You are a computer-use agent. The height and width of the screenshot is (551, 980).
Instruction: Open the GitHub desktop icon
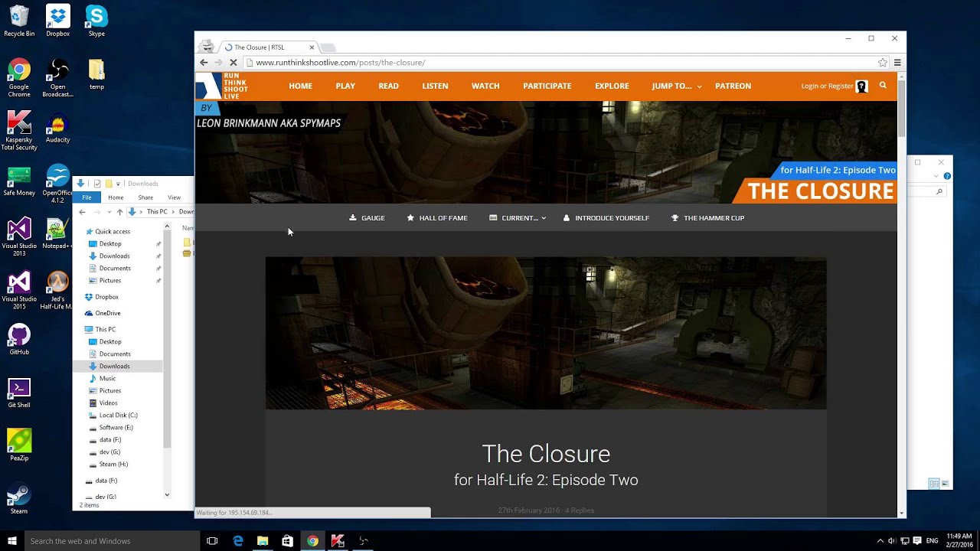(19, 340)
